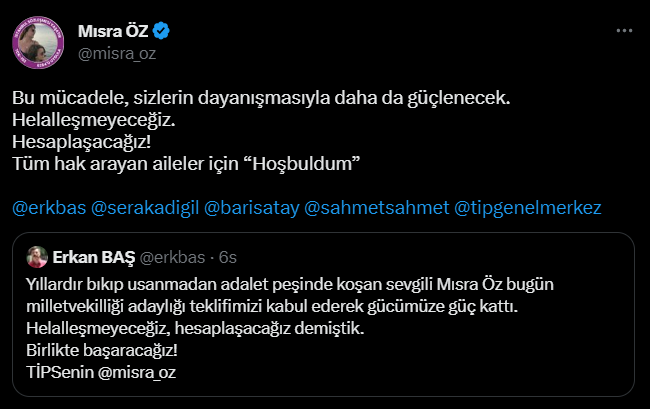650x409 pixels.
Task: Click Erkan BAŞ's small avatar
Action: pos(38,255)
